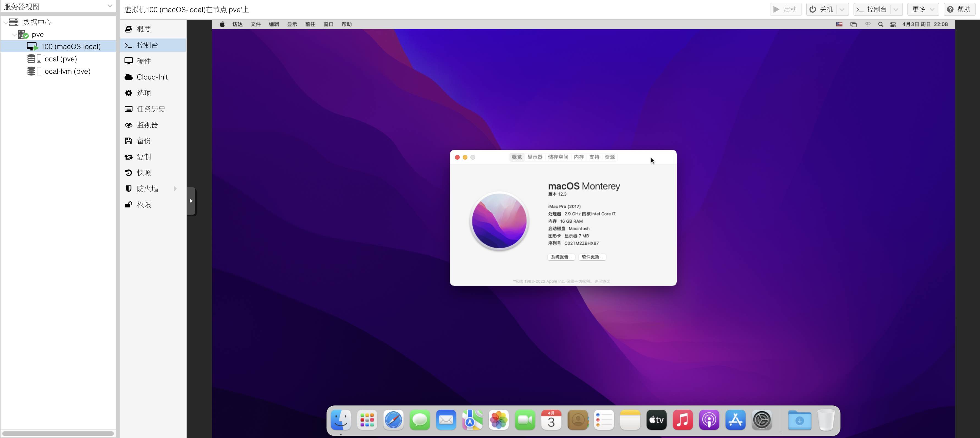Open the 访达 menu
Image resolution: width=980 pixels, height=438 pixels.
coord(237,24)
